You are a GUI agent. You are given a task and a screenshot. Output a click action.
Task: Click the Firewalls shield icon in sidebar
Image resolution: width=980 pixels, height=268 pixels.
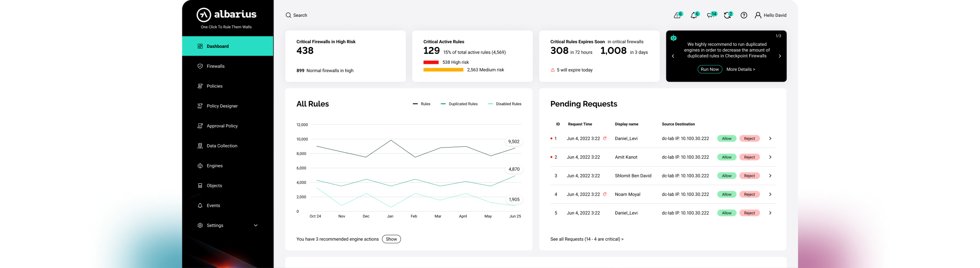pos(200,66)
